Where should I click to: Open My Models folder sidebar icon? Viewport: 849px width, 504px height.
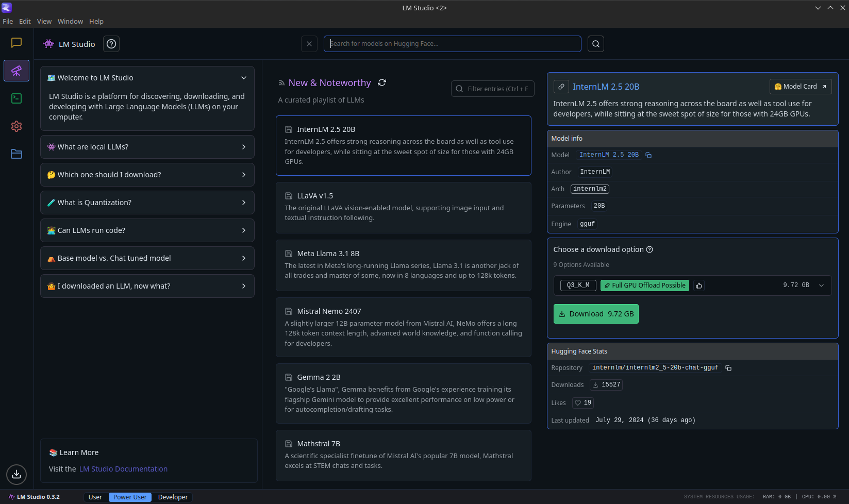point(16,154)
